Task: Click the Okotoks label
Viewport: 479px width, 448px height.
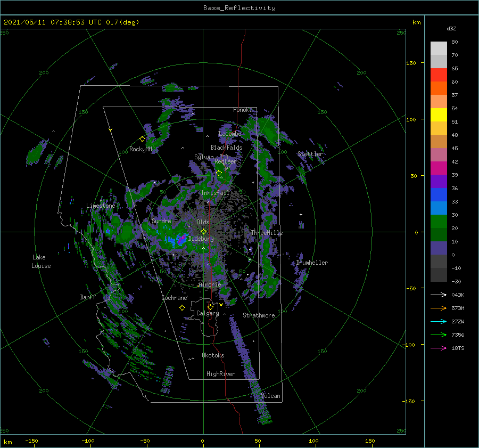Action: pyautogui.click(x=213, y=355)
